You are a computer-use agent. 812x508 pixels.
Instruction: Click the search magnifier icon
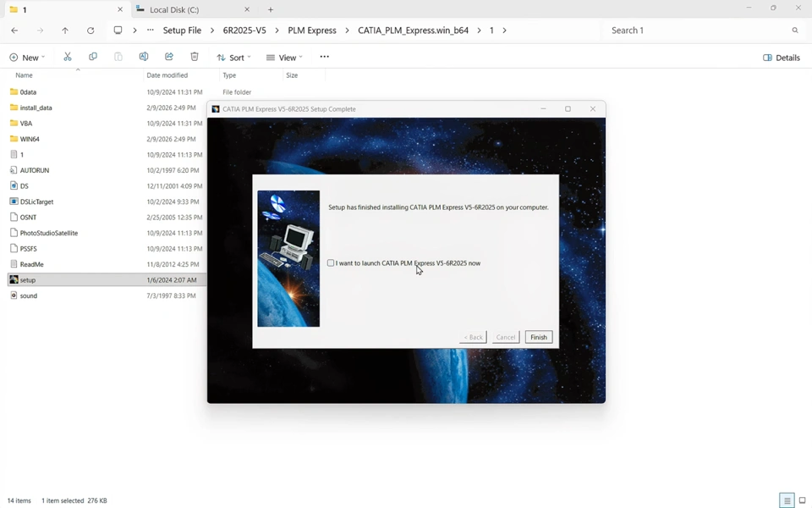[795, 30]
